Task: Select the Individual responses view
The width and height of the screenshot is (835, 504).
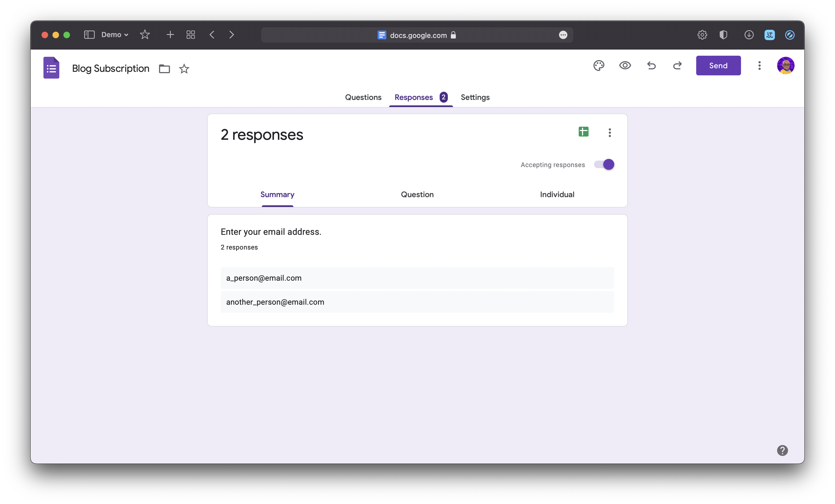Action: (x=557, y=194)
